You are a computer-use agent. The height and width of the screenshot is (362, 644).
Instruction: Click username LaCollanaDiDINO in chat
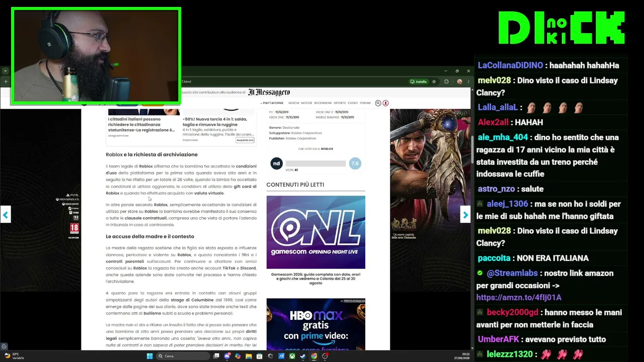(x=510, y=65)
